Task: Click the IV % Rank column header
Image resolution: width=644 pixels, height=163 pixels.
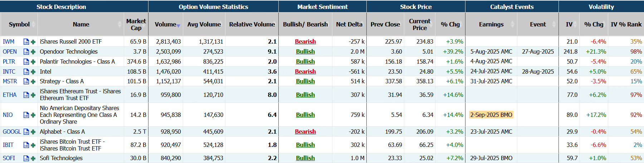Action: [x=626, y=24]
